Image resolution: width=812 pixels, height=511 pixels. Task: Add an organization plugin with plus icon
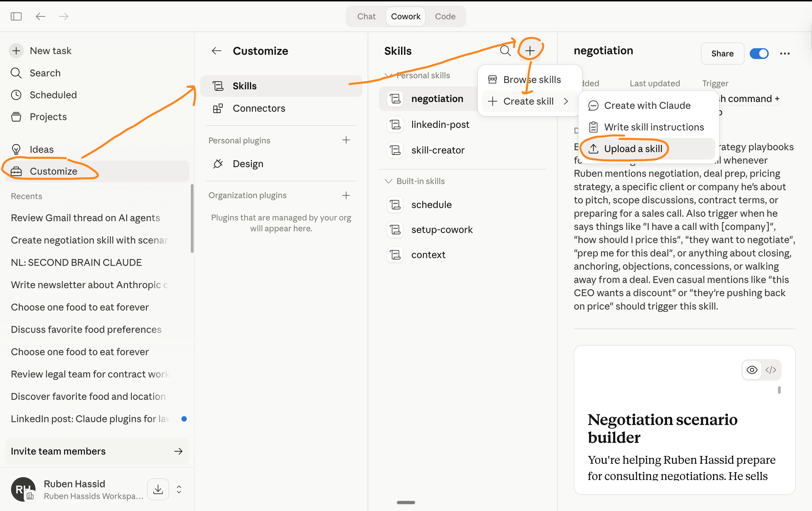(346, 195)
